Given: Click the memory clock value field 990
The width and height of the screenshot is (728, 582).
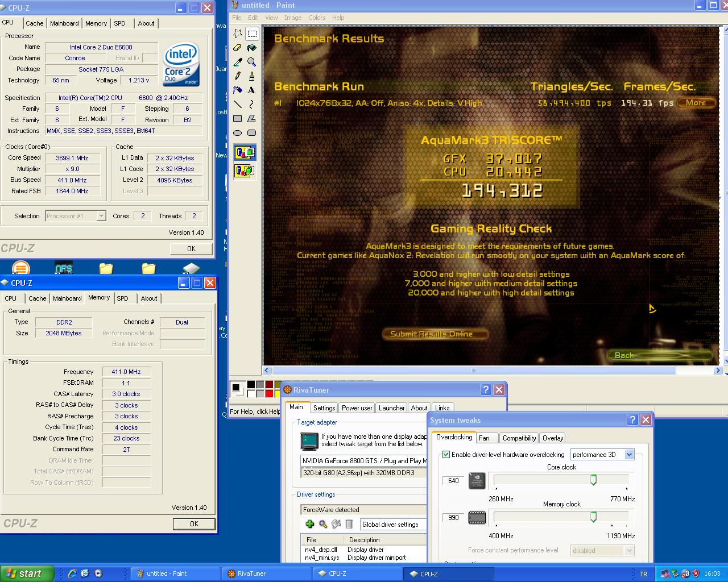Looking at the screenshot, I should click(453, 517).
